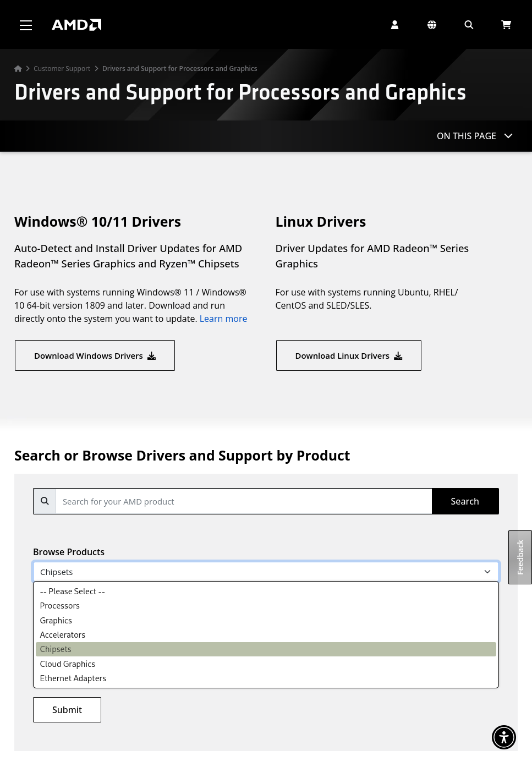Click the globe language selector icon

[432, 25]
